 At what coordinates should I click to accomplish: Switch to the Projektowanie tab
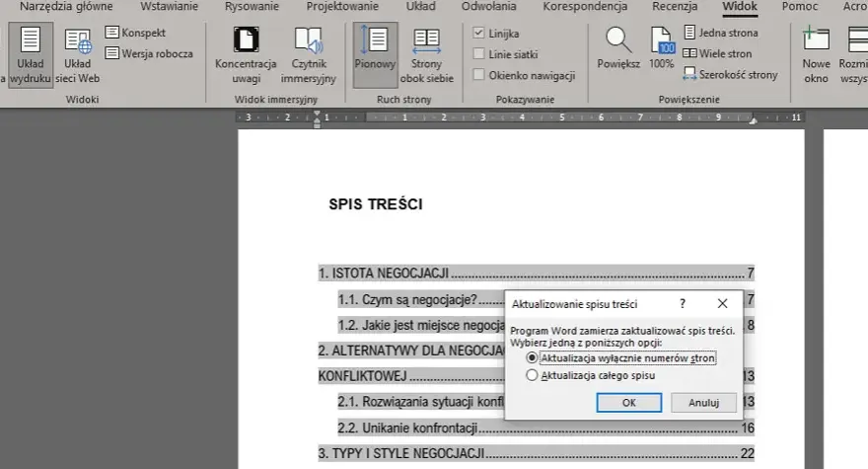(x=342, y=7)
